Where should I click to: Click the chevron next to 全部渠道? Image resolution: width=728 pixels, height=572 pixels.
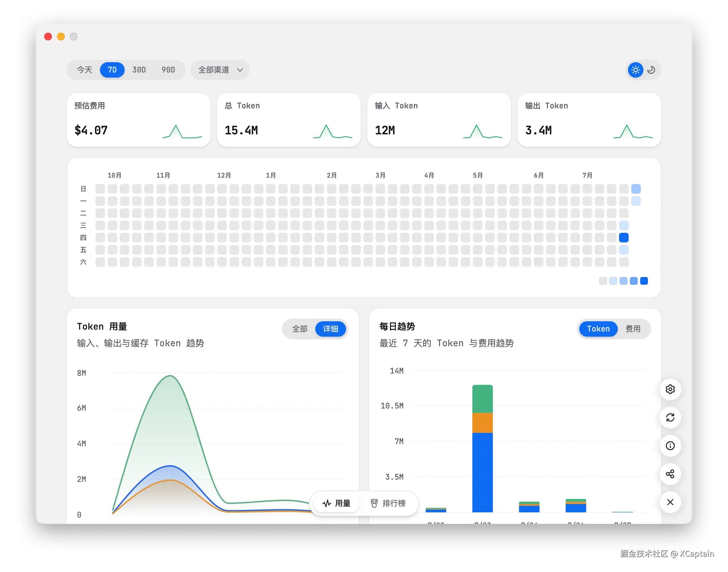240,70
